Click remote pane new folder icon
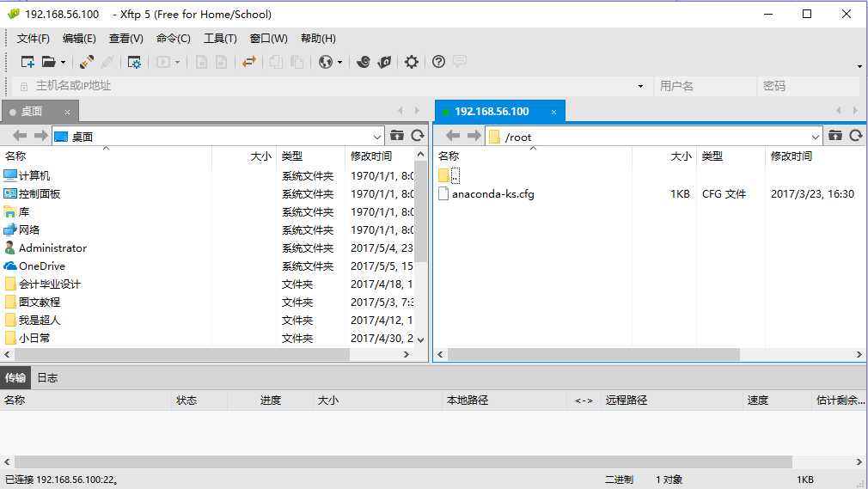 [835, 135]
